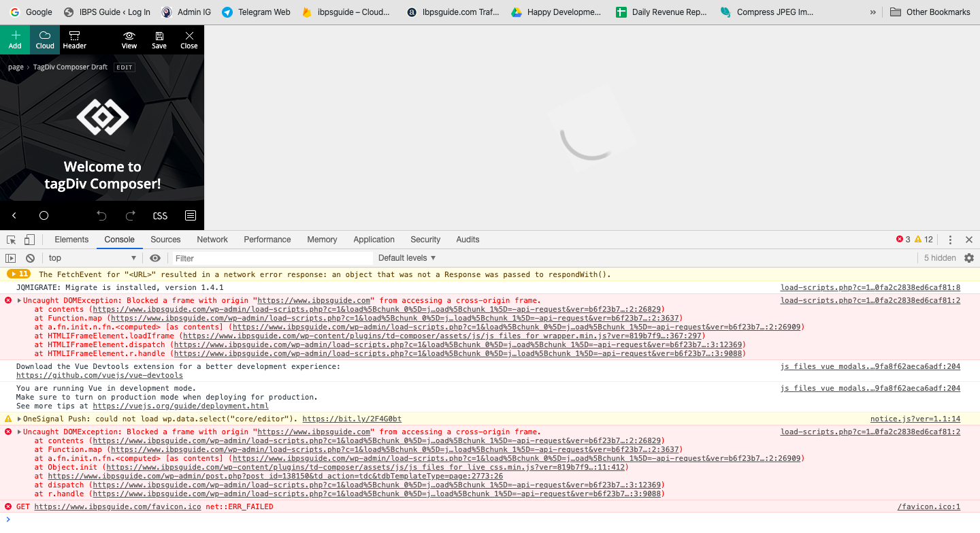
Task: Close the DevTools panel
Action: click(x=969, y=240)
